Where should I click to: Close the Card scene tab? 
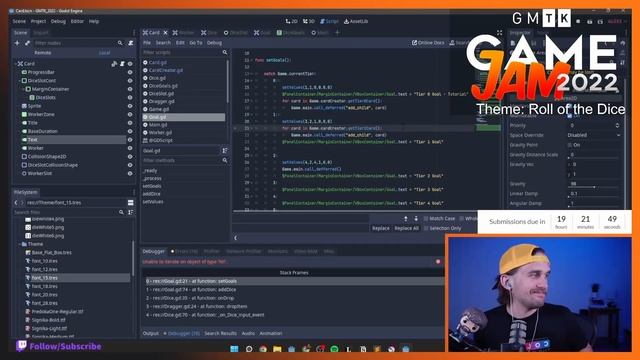coord(165,33)
